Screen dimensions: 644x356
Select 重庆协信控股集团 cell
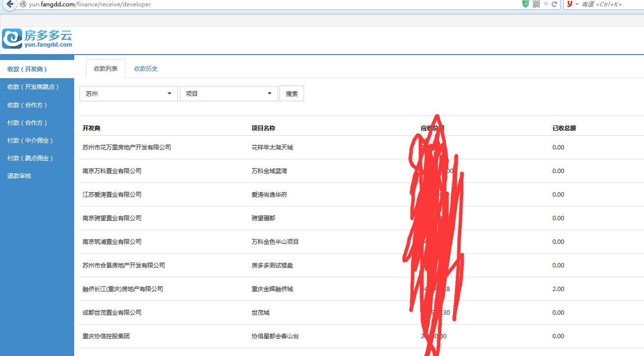pos(106,336)
